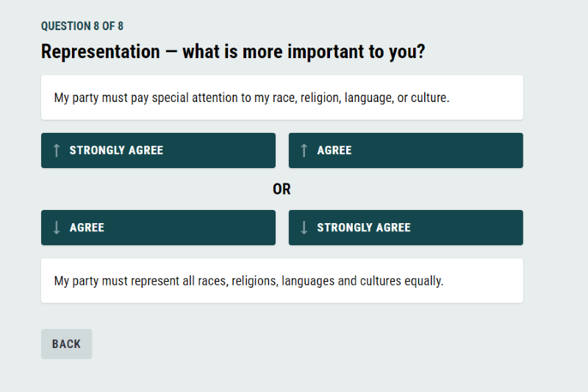Click the OR separator between answer rows
Image resolution: width=588 pixels, height=392 pixels.
(282, 189)
